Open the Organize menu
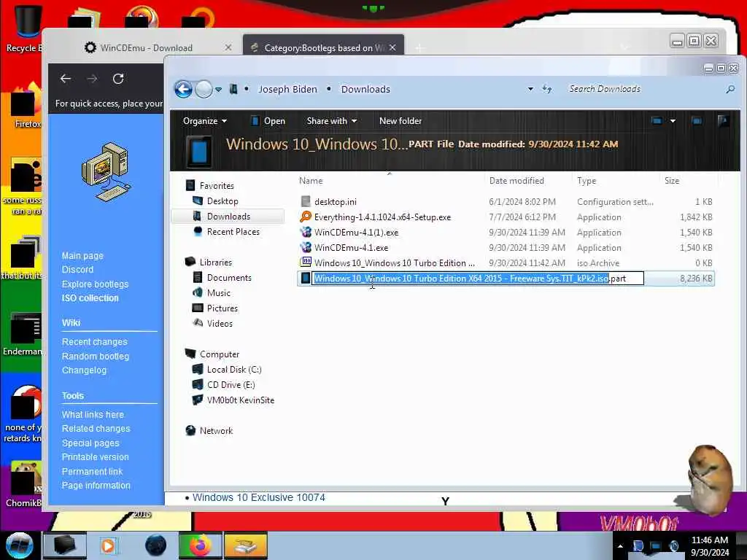 pos(205,121)
